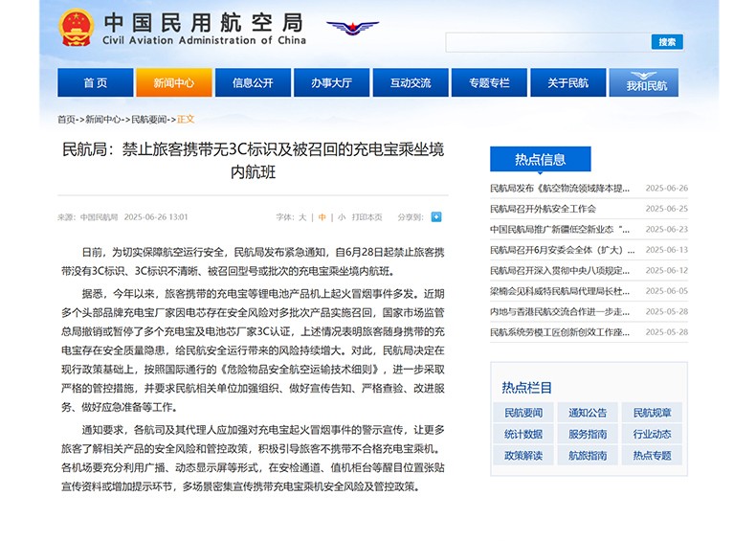
Task: Open news 民航系统劳模工匠创新创效工作座
Action: click(560, 332)
